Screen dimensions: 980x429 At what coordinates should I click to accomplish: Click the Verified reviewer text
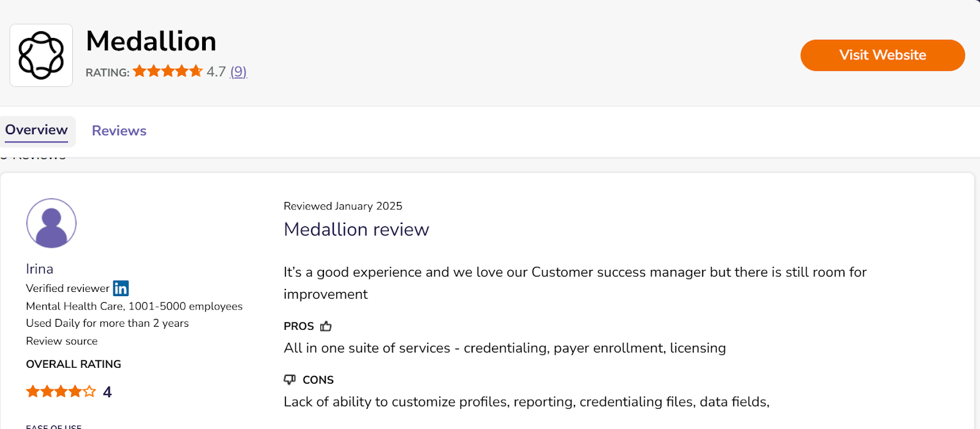point(67,288)
